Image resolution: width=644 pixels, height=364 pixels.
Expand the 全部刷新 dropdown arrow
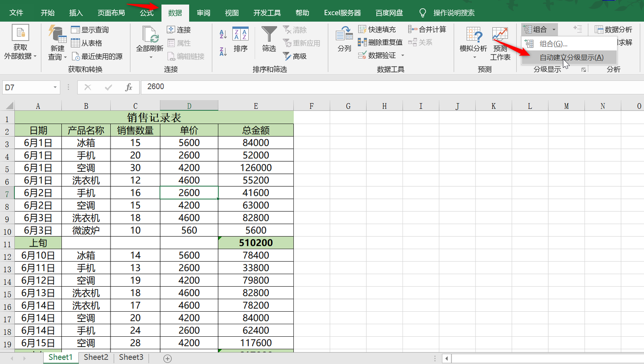tap(151, 57)
